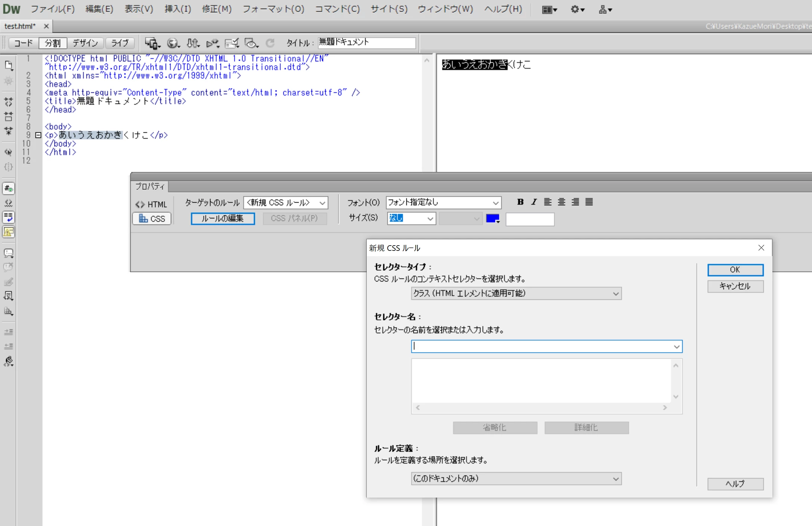812x526 pixels.
Task: Click the blue text color swatch
Action: click(492, 219)
